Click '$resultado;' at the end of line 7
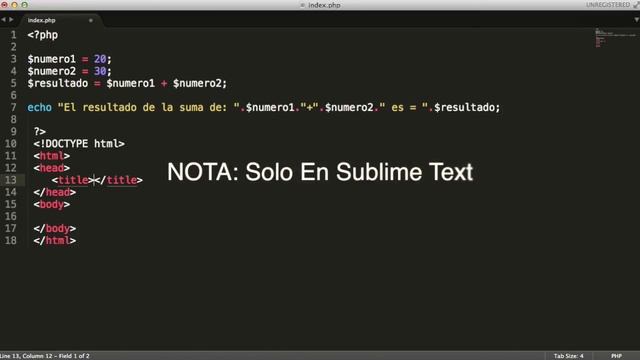Viewport: 640px width, 360px height. (467, 107)
